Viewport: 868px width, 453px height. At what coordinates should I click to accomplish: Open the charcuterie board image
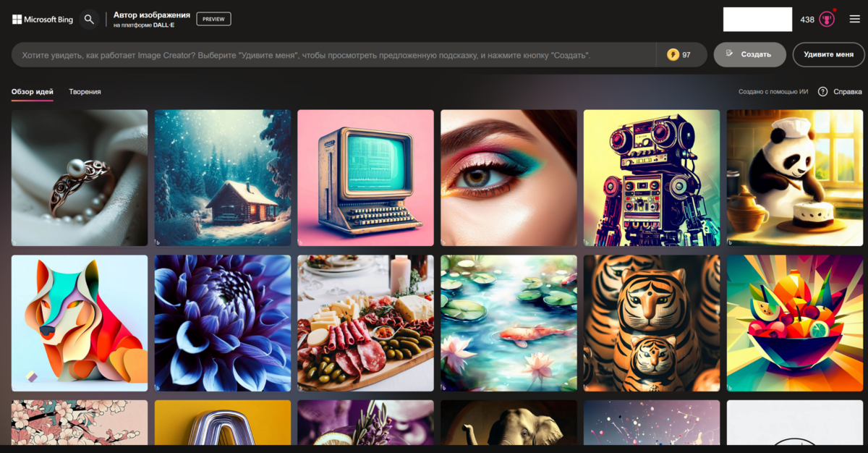pyautogui.click(x=366, y=323)
